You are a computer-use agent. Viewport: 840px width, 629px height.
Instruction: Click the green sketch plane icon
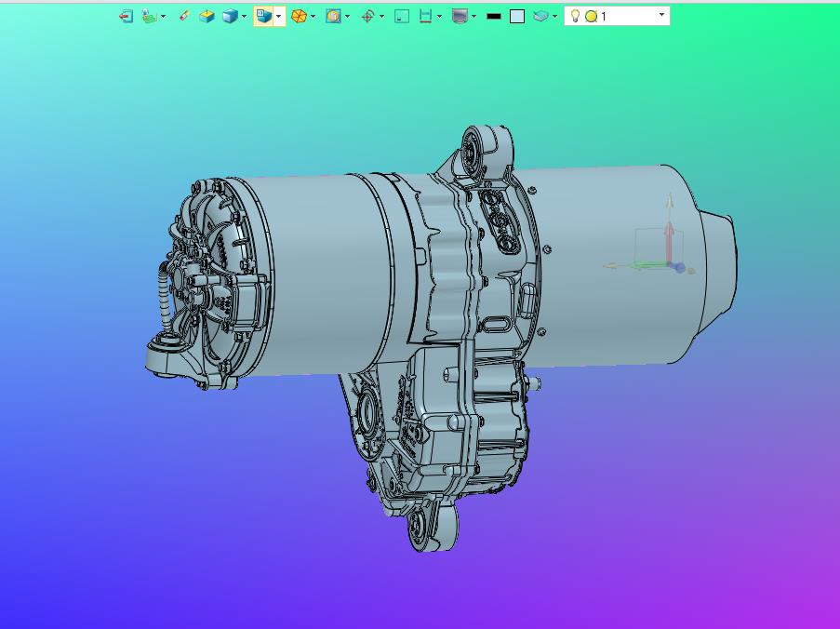[150, 17]
